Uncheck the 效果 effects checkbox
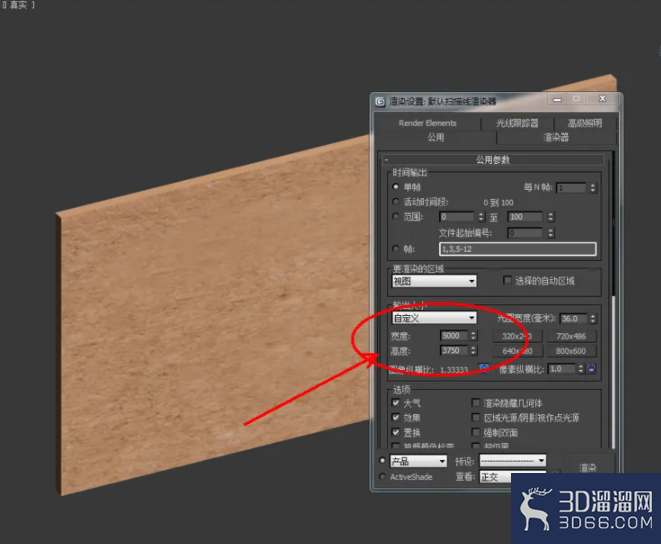 point(395,417)
